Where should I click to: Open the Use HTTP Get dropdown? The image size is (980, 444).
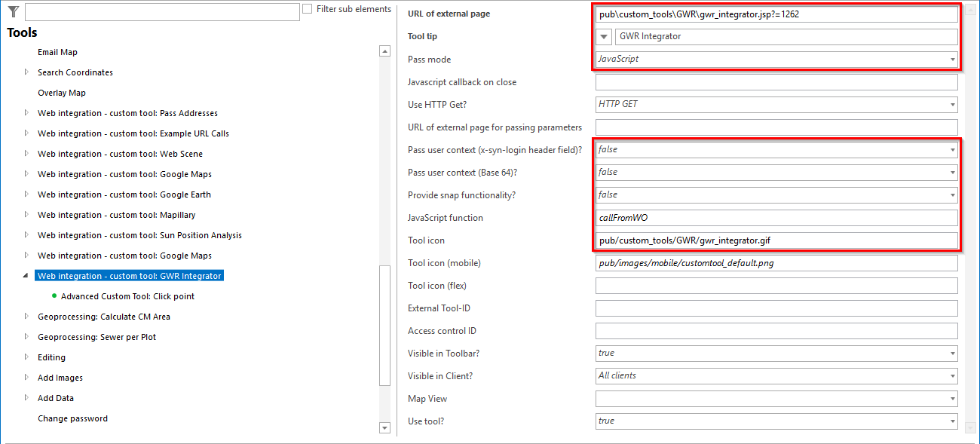pyautogui.click(x=951, y=104)
